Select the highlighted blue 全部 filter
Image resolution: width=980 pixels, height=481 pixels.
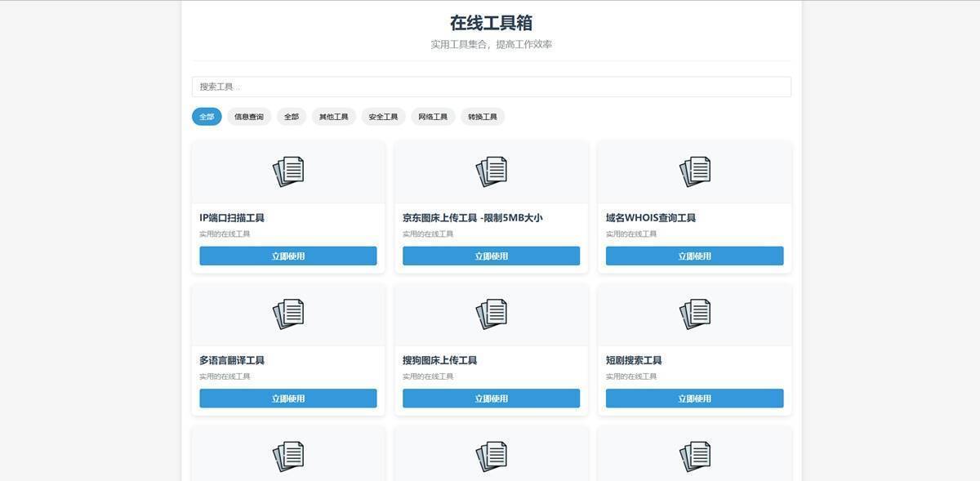[x=207, y=117]
